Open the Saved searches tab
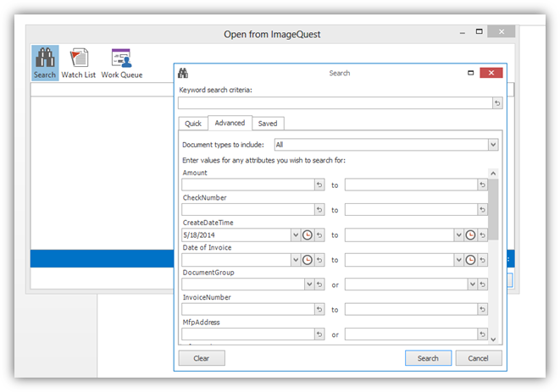The image size is (560, 392). coord(268,124)
